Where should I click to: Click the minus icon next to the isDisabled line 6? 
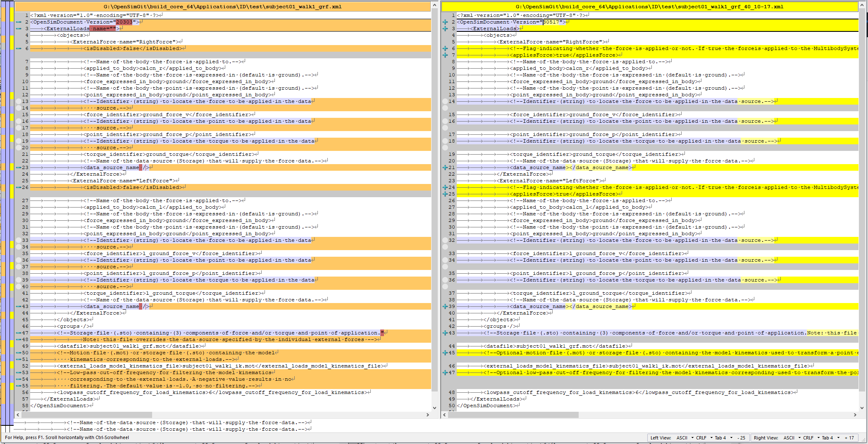pos(19,48)
